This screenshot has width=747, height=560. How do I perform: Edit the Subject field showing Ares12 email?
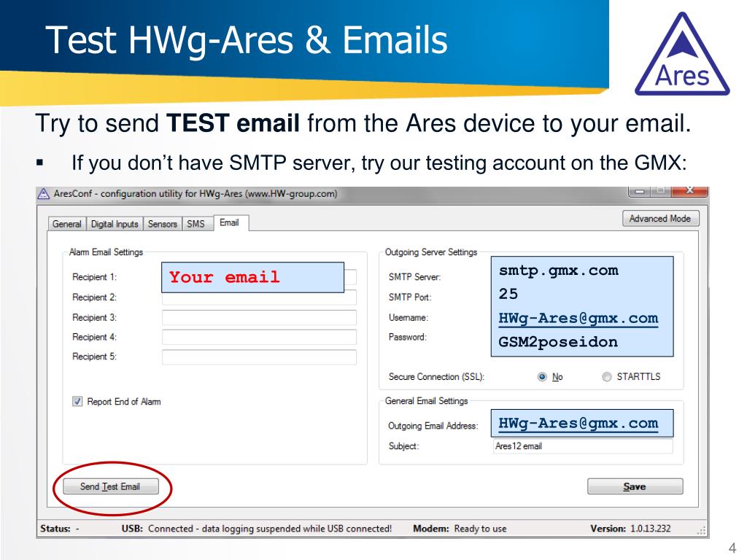(x=583, y=446)
